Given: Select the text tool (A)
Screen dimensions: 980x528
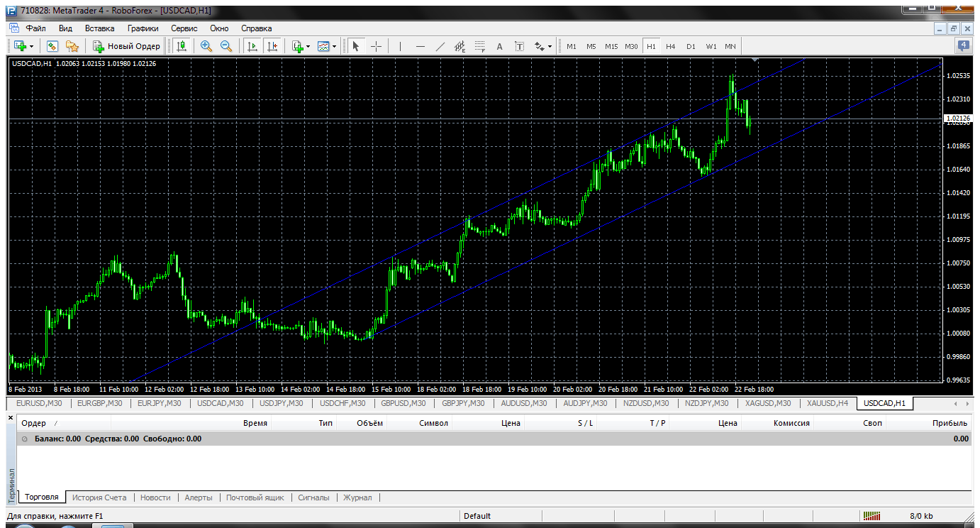Looking at the screenshot, I should click(x=499, y=46).
